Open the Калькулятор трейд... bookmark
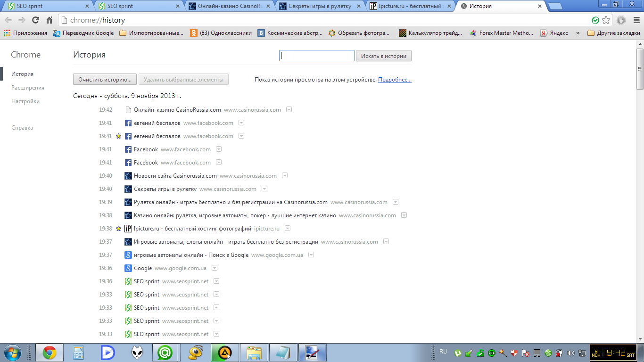The height and width of the screenshot is (362, 644). click(x=430, y=33)
